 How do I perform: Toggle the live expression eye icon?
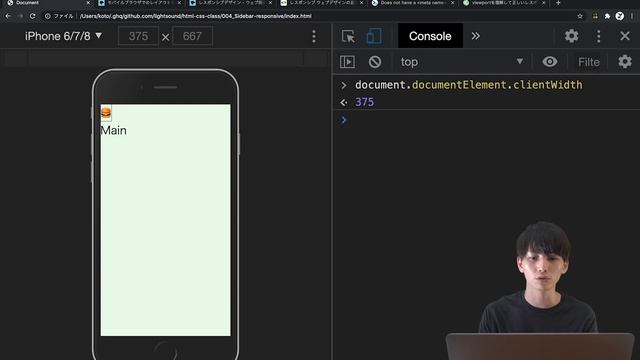coord(550,62)
